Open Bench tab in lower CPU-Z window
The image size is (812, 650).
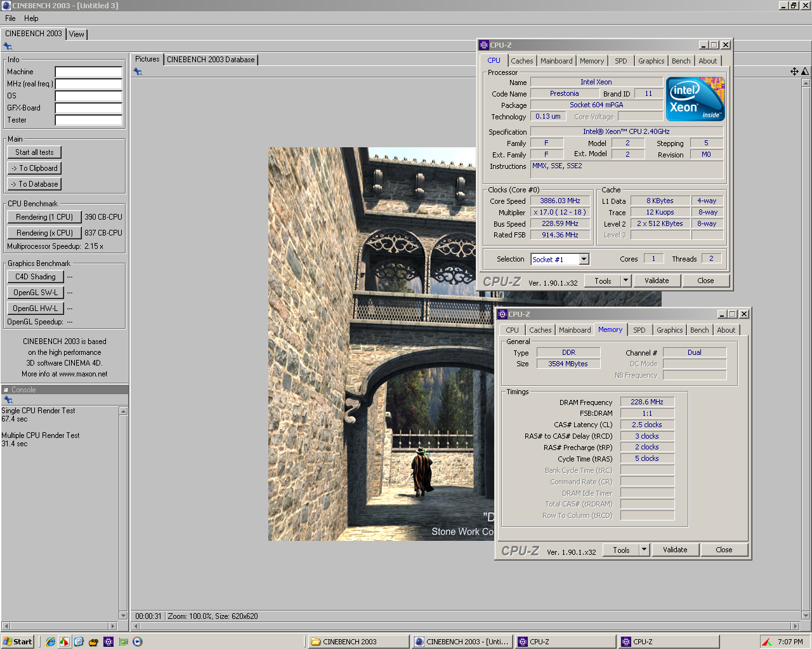tap(700, 330)
